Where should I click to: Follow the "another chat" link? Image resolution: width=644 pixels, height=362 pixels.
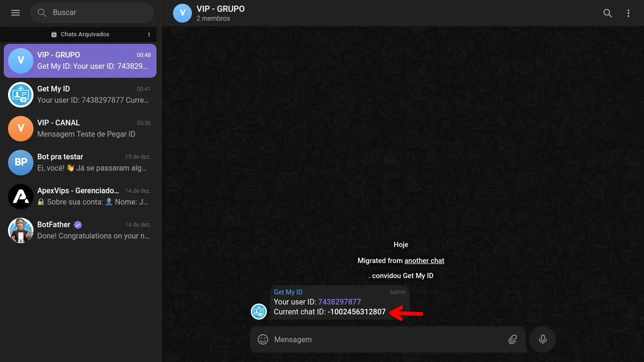(424, 261)
